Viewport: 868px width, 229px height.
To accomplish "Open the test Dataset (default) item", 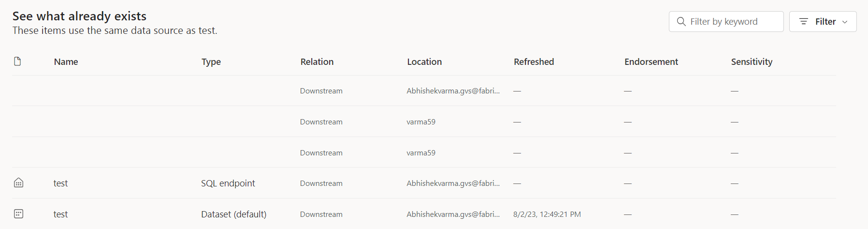I will (60, 214).
